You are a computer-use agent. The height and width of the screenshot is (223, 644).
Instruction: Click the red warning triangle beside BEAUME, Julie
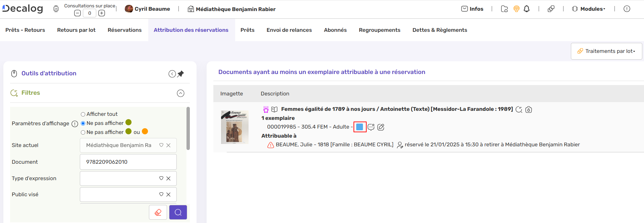[271, 145]
